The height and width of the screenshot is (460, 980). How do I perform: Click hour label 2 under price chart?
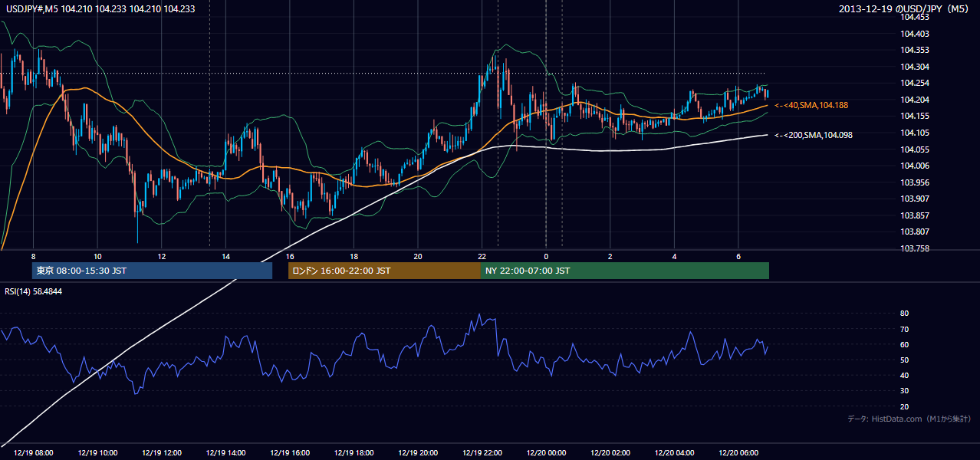pos(610,256)
